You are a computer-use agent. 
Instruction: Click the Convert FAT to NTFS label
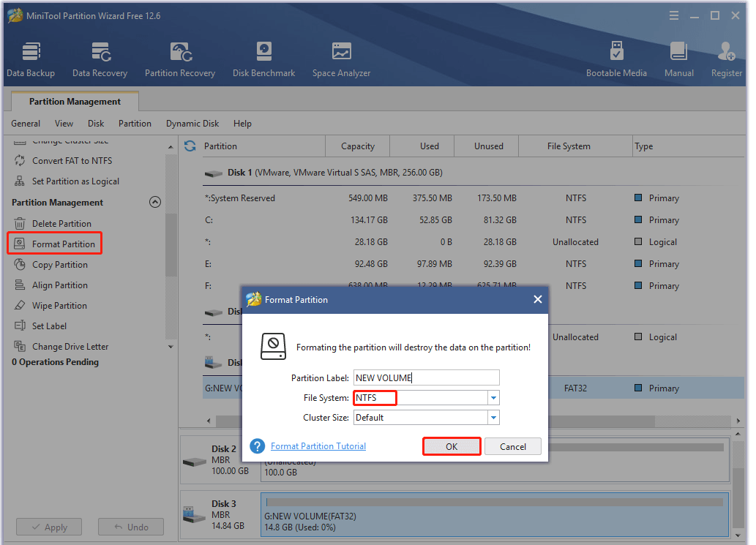[x=72, y=160]
